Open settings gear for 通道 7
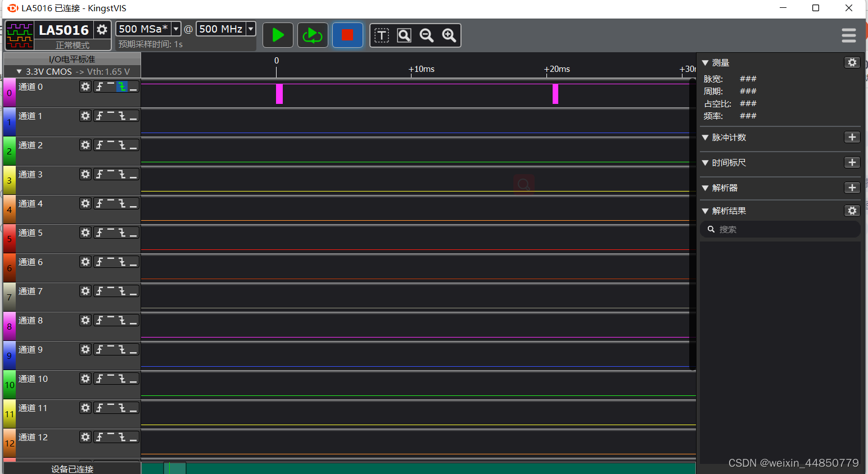868x474 pixels. click(85, 291)
